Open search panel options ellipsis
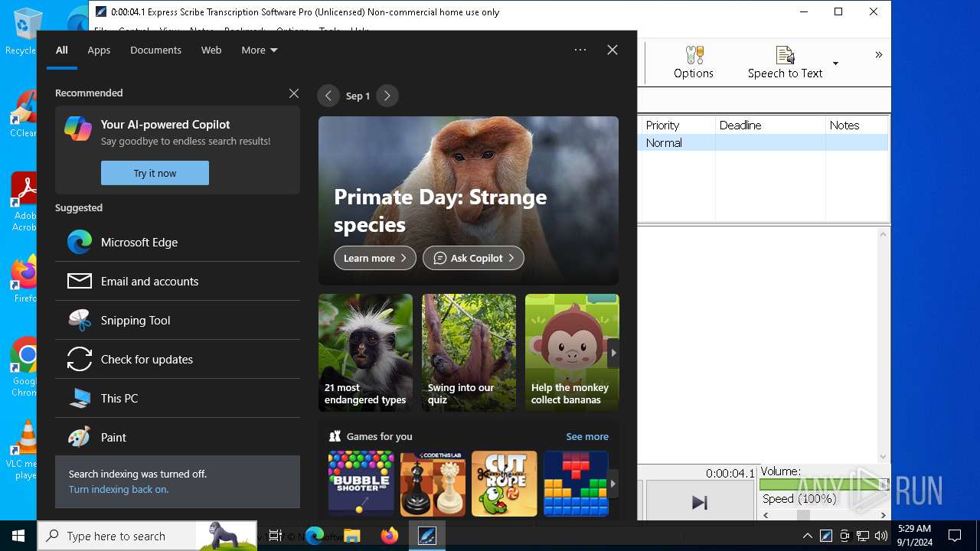 point(580,50)
